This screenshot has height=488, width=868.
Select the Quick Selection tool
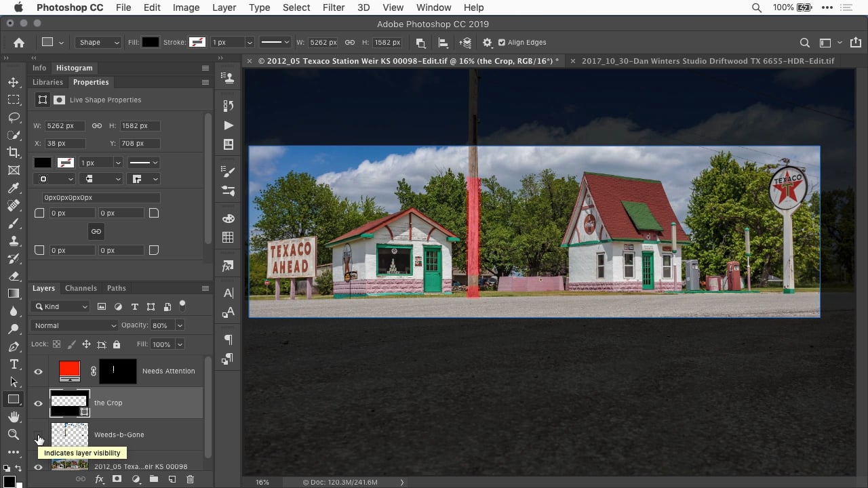pyautogui.click(x=13, y=135)
